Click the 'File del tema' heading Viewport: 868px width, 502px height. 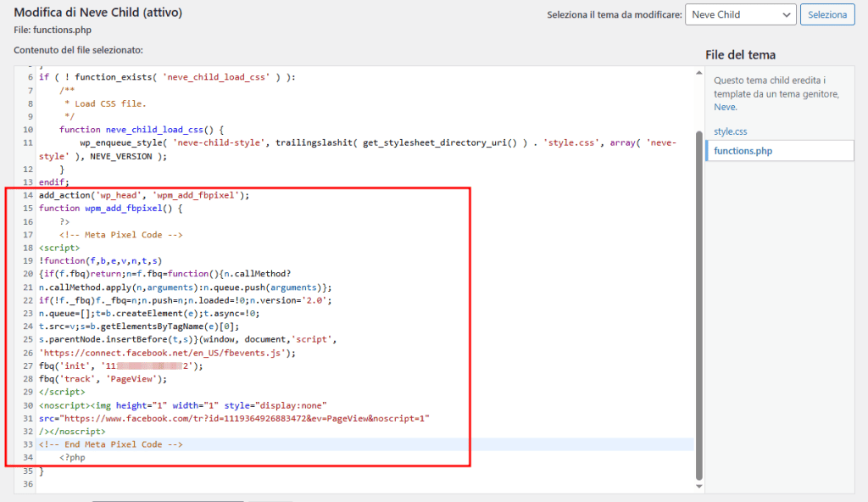(x=740, y=55)
